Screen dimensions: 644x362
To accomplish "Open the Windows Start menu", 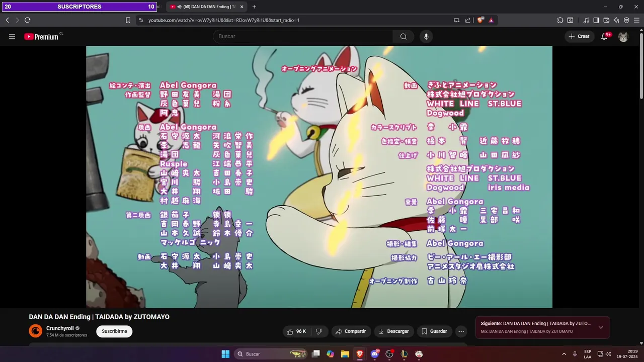I will click(x=225, y=354).
